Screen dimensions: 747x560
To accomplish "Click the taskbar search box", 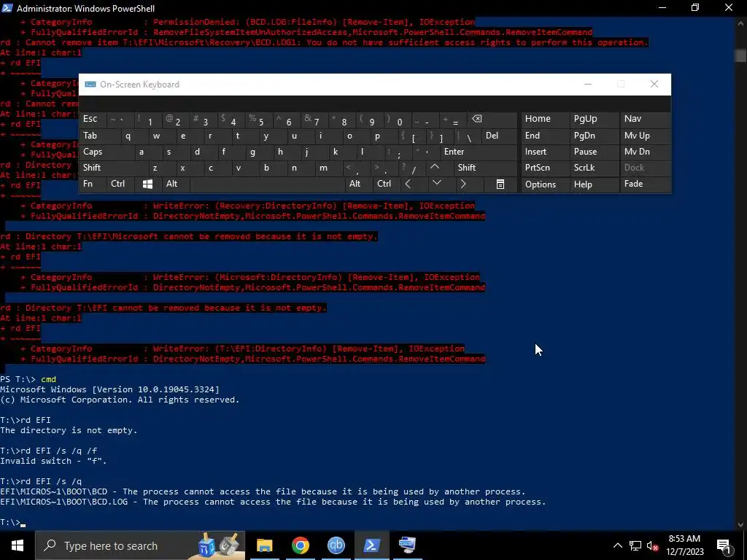I will pyautogui.click(x=139, y=545).
